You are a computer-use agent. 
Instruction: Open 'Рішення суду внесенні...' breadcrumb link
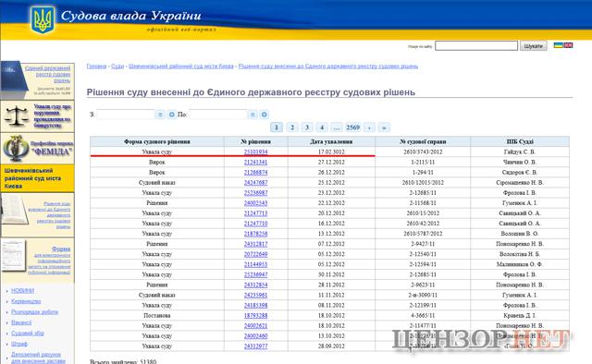(328, 66)
